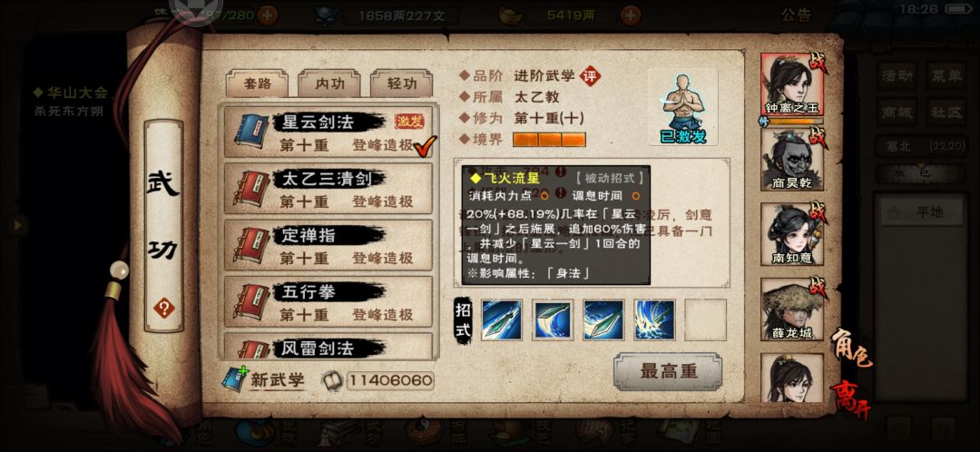Expand the 华山大会 quest tracker
980x452 pixels.
coord(71,93)
